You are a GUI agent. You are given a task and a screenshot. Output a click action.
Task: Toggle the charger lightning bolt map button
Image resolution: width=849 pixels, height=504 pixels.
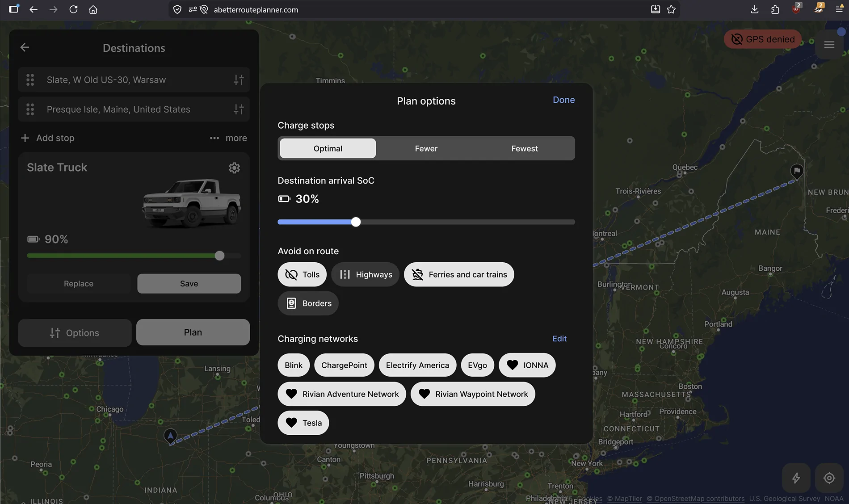pyautogui.click(x=796, y=478)
